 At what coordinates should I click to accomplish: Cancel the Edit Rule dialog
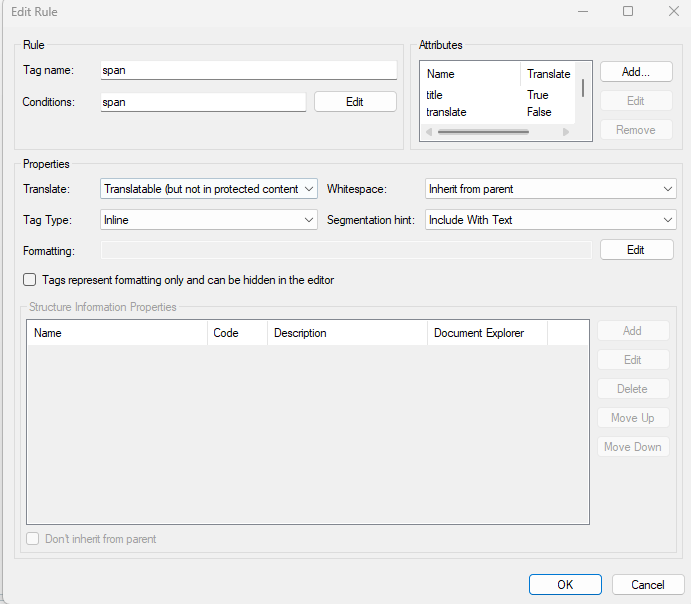[648, 585]
